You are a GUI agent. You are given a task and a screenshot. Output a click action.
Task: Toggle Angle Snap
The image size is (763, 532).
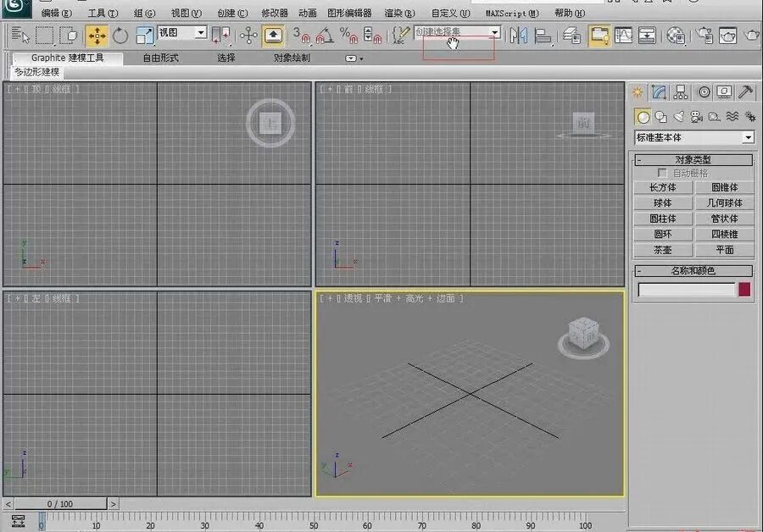point(325,36)
